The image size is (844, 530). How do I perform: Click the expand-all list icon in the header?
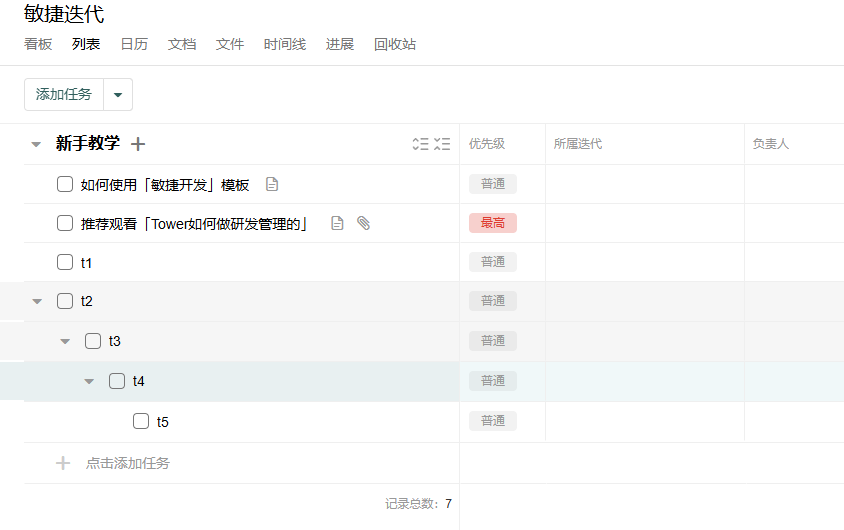(x=420, y=144)
